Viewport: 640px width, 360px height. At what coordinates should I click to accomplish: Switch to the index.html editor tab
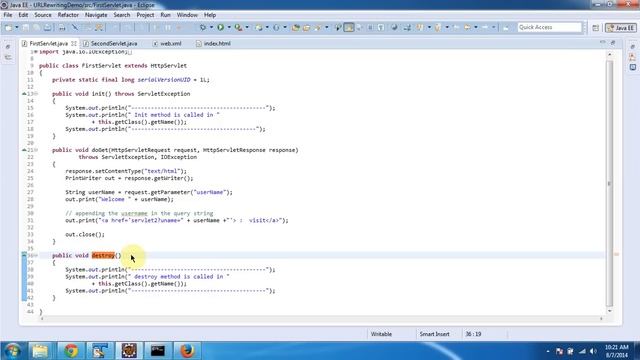coord(217,43)
